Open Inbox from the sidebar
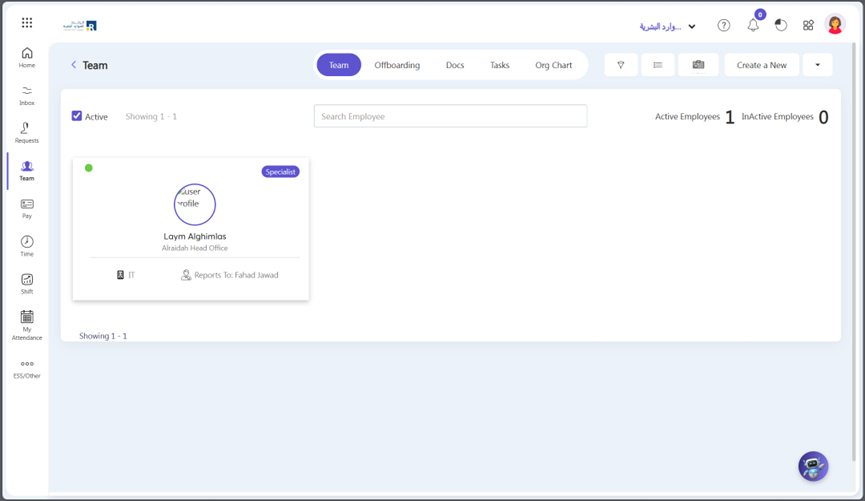 click(27, 95)
